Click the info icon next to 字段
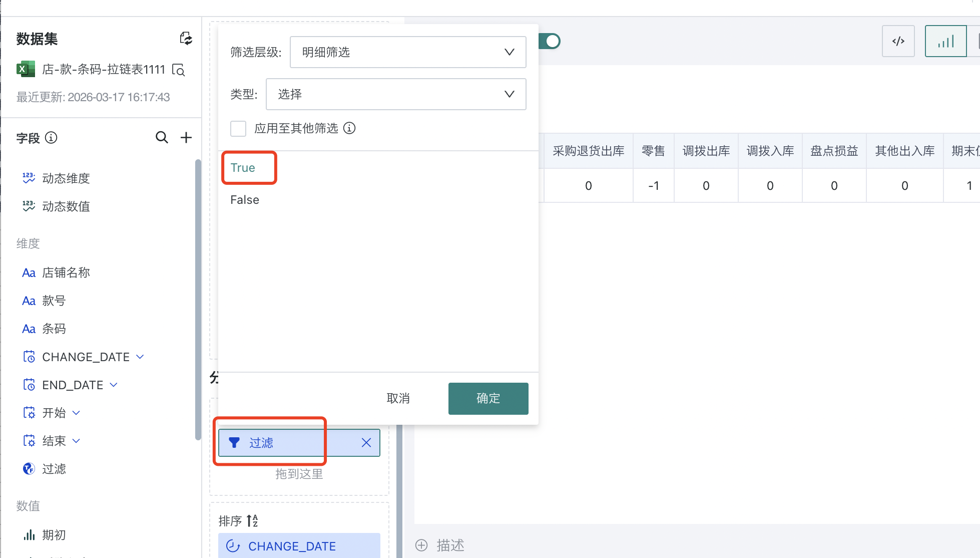 [51, 137]
